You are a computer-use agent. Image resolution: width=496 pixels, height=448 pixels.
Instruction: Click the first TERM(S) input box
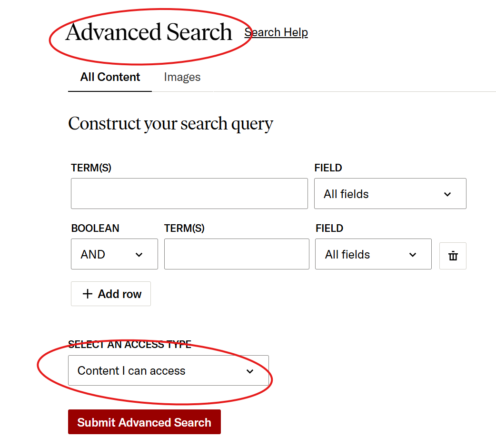pyautogui.click(x=189, y=194)
